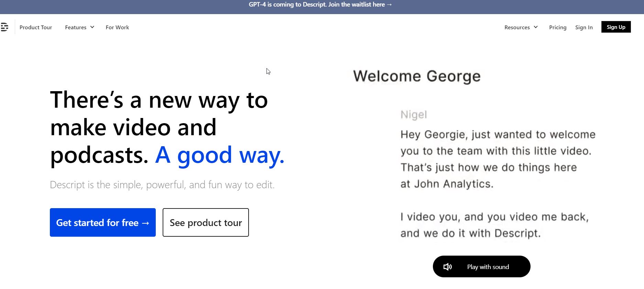The image size is (644, 289).
Task: Click the Descript logo icon
Action: 4,27
